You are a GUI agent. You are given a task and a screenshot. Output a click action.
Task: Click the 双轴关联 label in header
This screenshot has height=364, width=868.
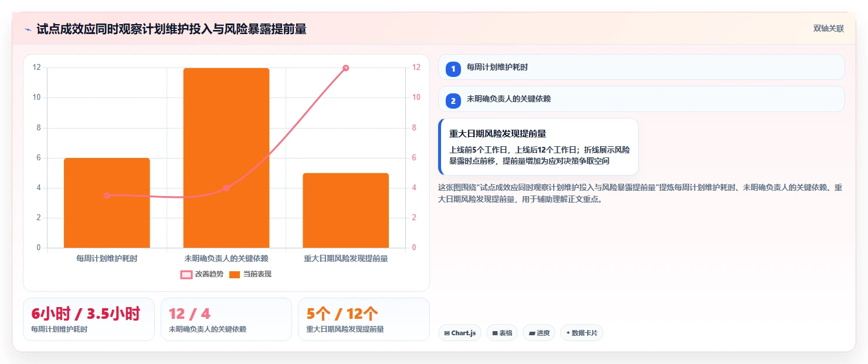[x=828, y=28]
